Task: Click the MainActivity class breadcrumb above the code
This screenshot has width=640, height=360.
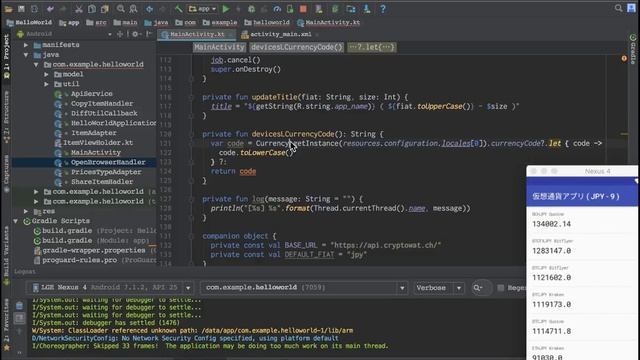Action: click(219, 47)
